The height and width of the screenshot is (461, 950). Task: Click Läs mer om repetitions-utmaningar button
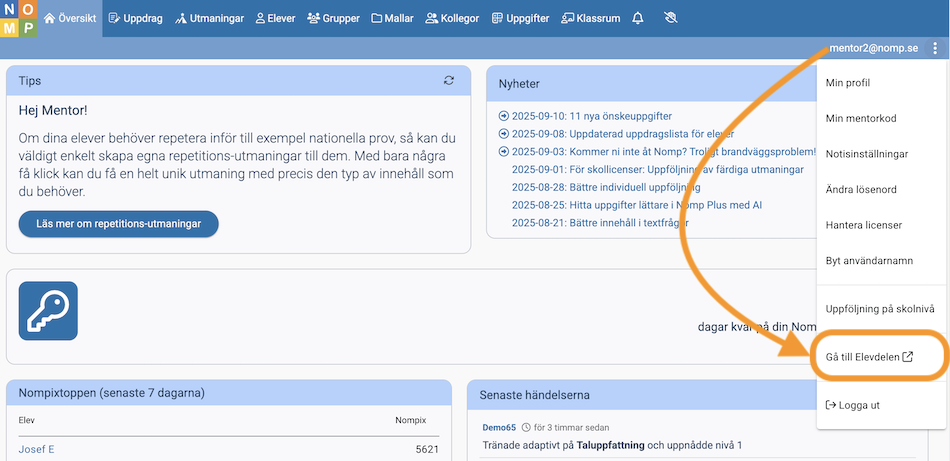(118, 224)
